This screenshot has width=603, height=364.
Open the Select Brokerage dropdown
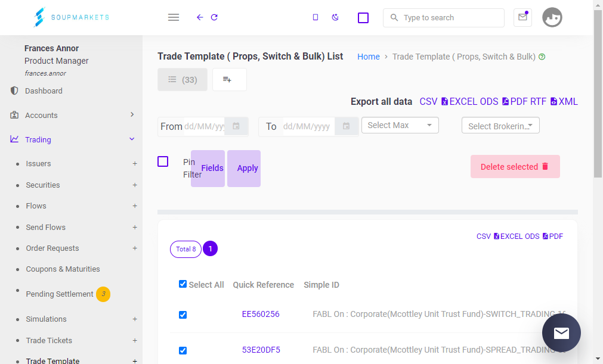[500, 126]
